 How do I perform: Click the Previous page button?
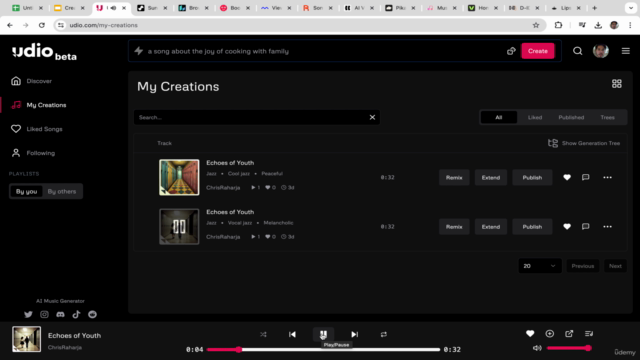pos(582,266)
